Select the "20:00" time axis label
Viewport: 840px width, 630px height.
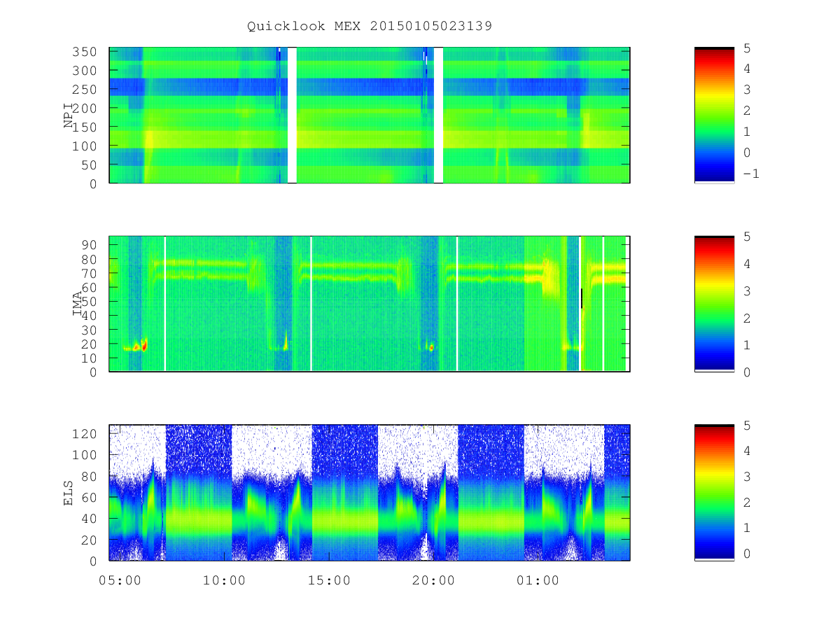point(434,581)
